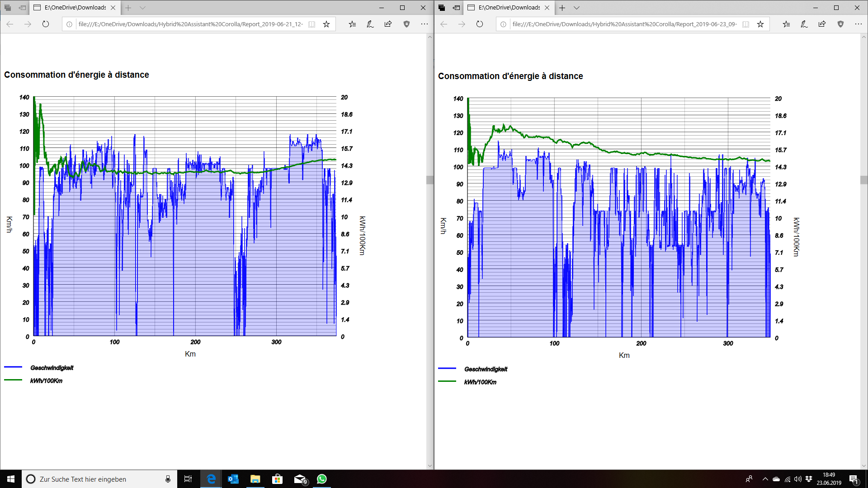Open Outlook from taskbar
868x488 pixels.
point(233,479)
